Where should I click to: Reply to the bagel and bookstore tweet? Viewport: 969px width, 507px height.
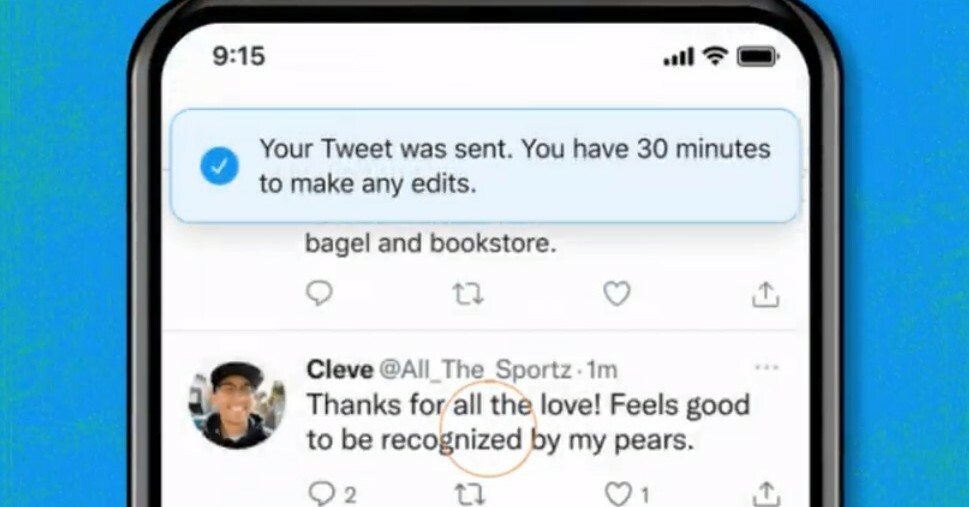(319, 294)
